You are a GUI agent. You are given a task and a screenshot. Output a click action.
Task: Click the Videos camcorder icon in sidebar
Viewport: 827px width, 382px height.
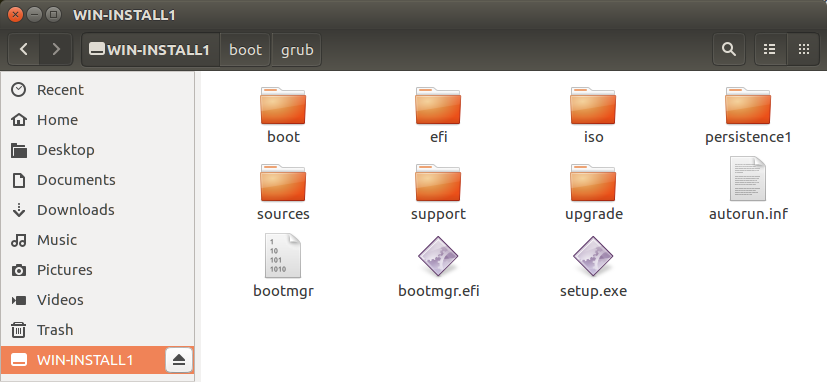tap(18, 300)
